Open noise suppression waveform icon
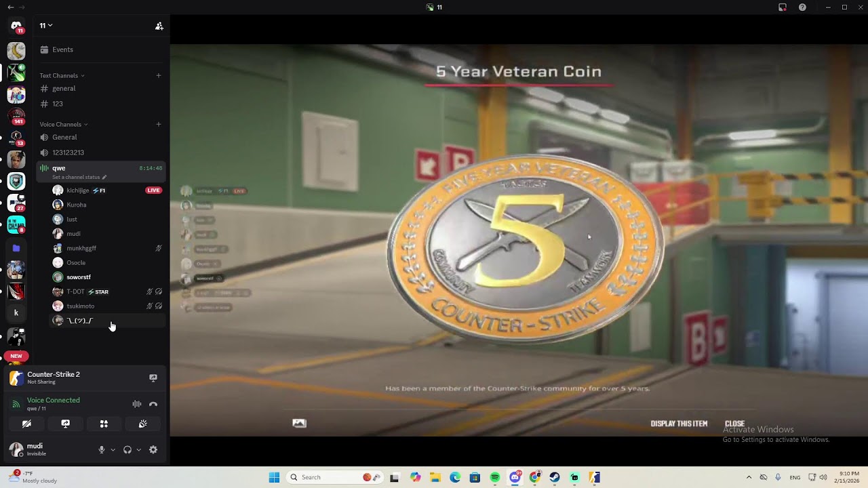Image resolution: width=868 pixels, height=488 pixels. [x=137, y=404]
